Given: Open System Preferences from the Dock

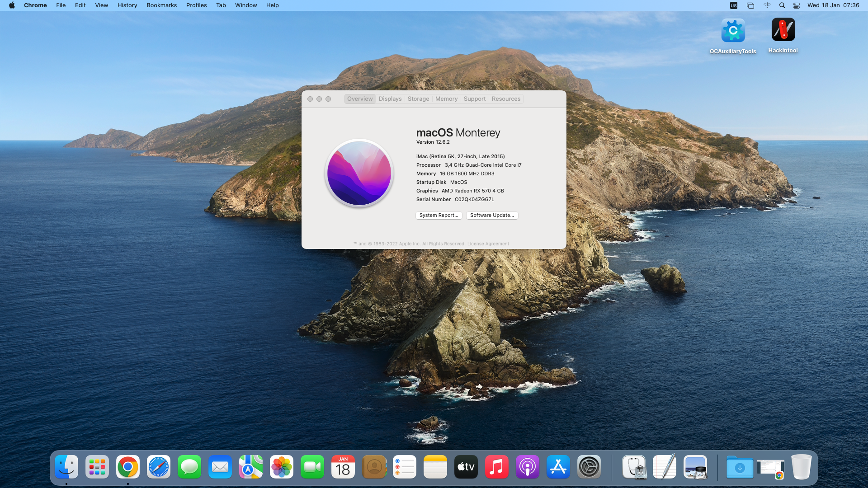Looking at the screenshot, I should [x=589, y=467].
